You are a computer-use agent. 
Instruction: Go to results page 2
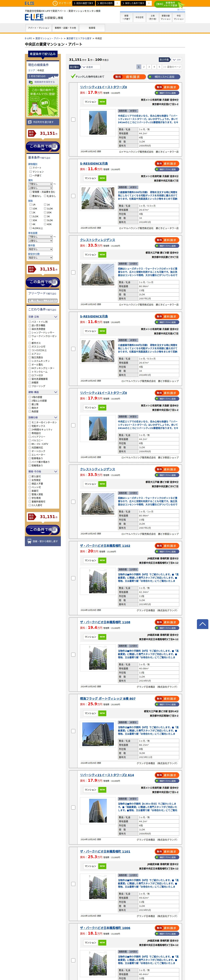point(144,67)
